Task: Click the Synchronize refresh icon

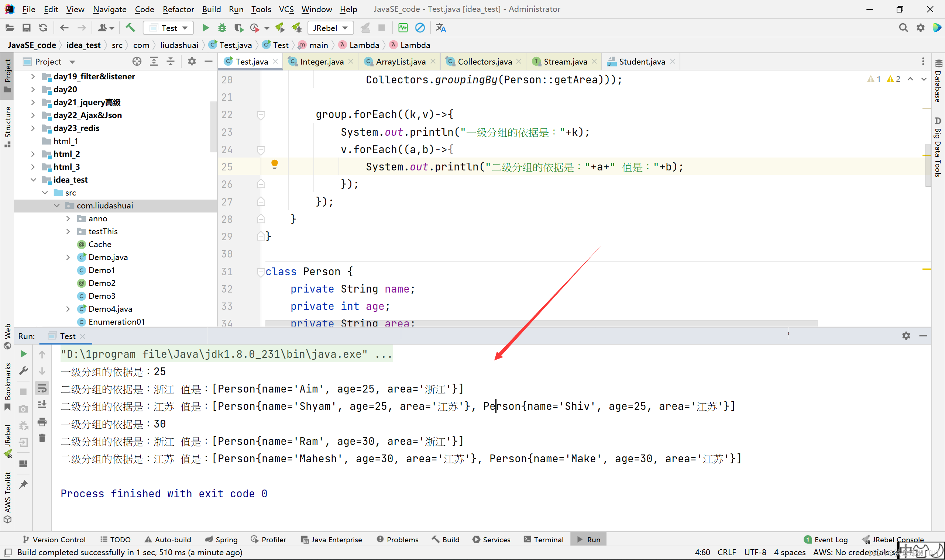Action: point(44,28)
